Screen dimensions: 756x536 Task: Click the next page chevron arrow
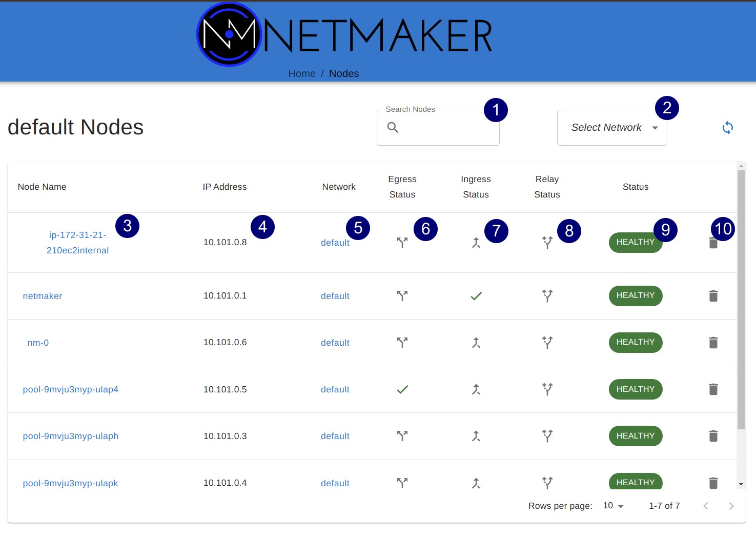pyautogui.click(x=731, y=506)
